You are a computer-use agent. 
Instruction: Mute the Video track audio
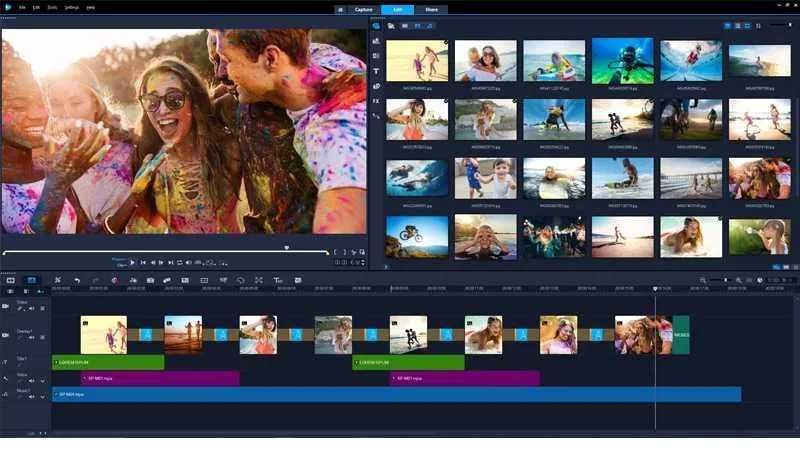pos(31,309)
